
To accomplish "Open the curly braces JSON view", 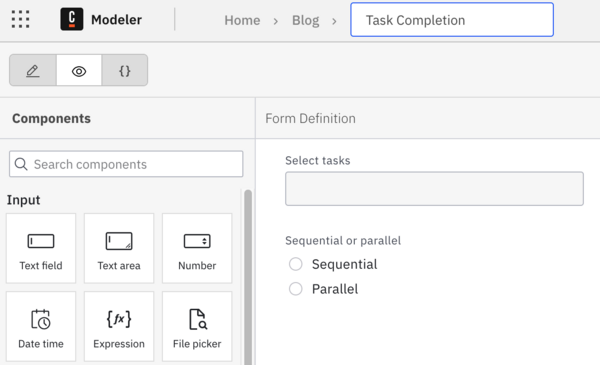I will click(x=125, y=70).
